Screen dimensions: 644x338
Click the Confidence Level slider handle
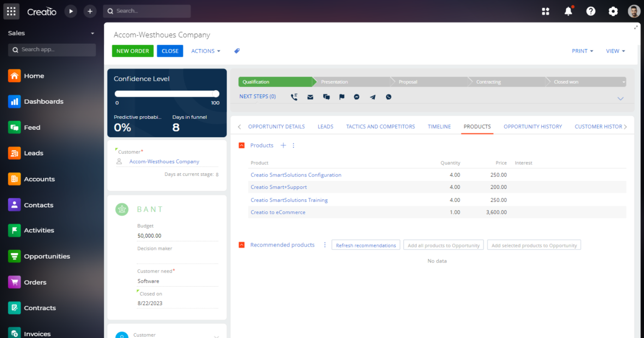[x=216, y=94]
